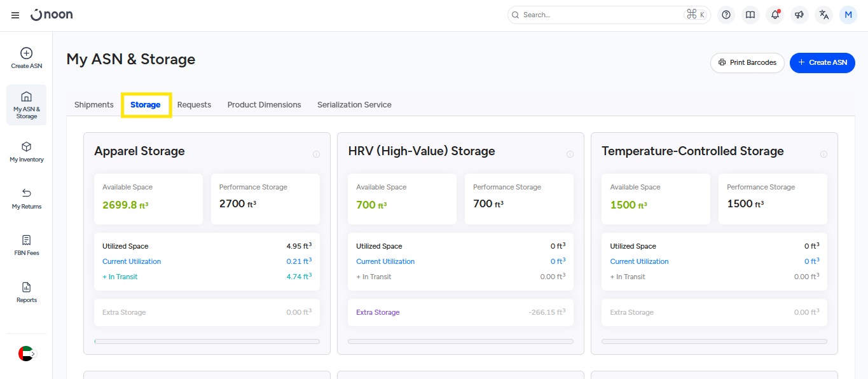This screenshot has height=379, width=868.
Task: Click the Print Barcodes button
Action: 747,63
